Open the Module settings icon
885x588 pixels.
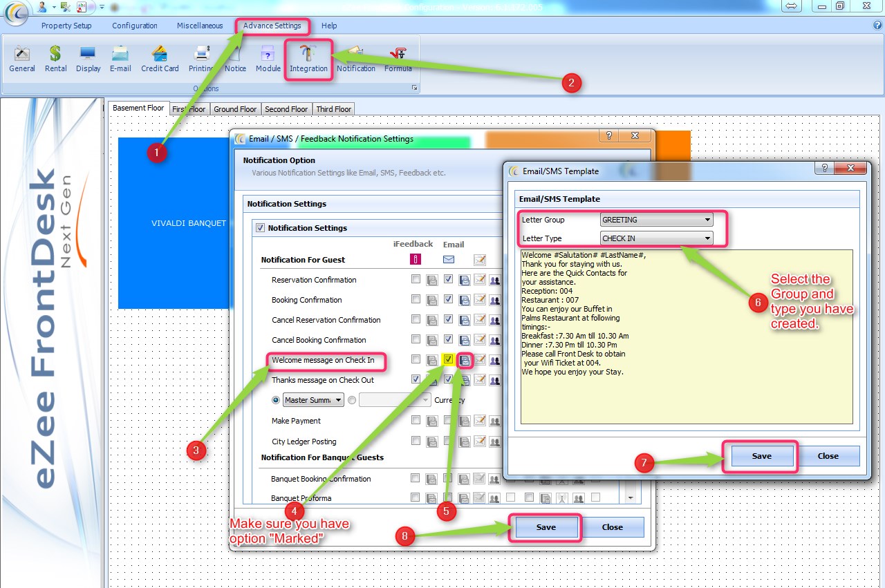pos(268,59)
